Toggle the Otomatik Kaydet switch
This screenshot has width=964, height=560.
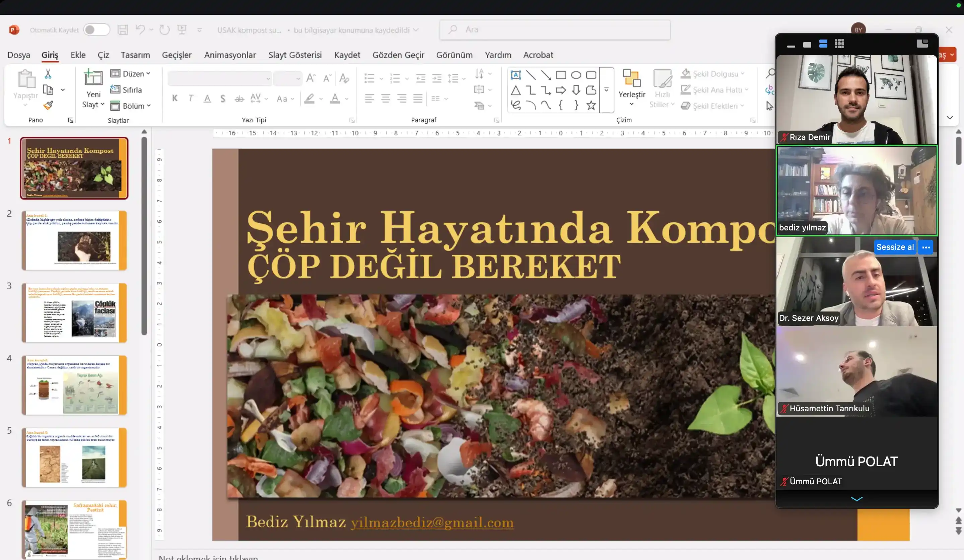point(96,29)
